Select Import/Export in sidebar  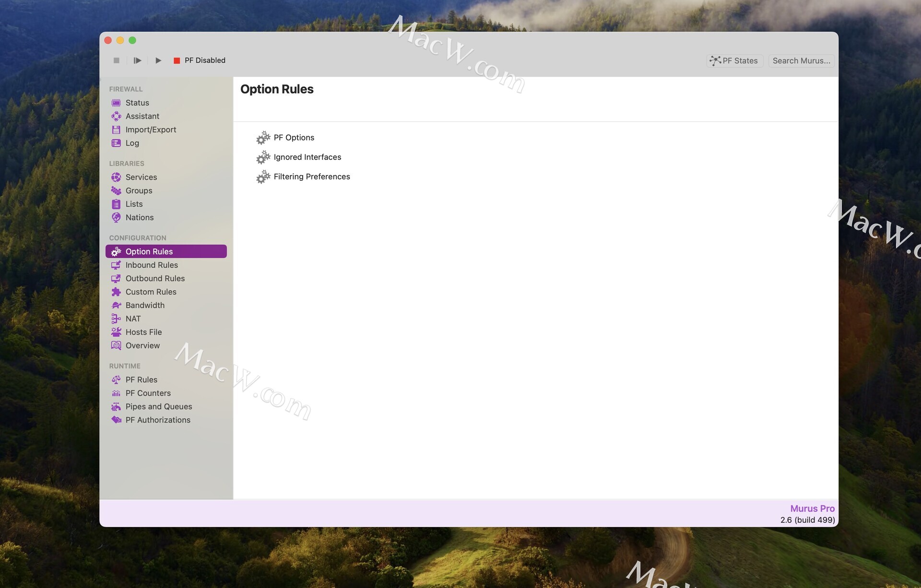point(151,129)
